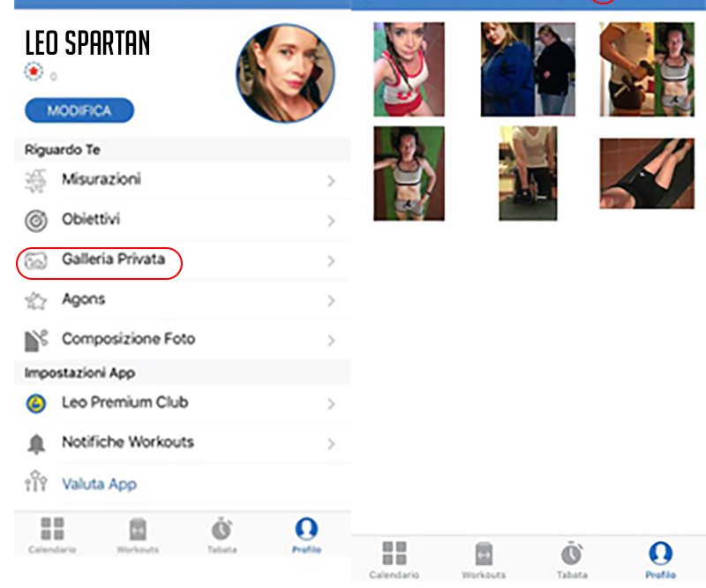Switch to Calendario tab on left screen
The width and height of the screenshot is (706, 588).
click(52, 535)
